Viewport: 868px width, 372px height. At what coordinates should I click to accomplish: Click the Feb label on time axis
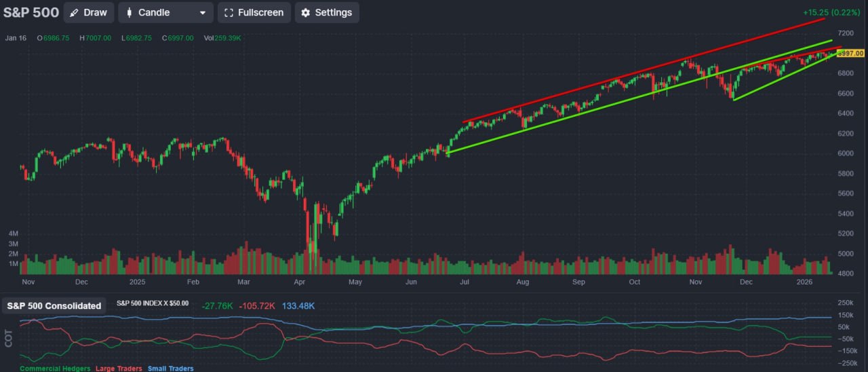click(193, 281)
